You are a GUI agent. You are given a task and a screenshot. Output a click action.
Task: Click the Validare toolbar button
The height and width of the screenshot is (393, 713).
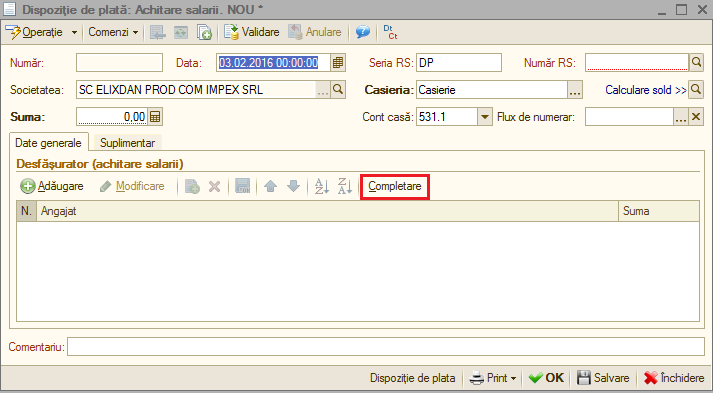click(x=251, y=32)
